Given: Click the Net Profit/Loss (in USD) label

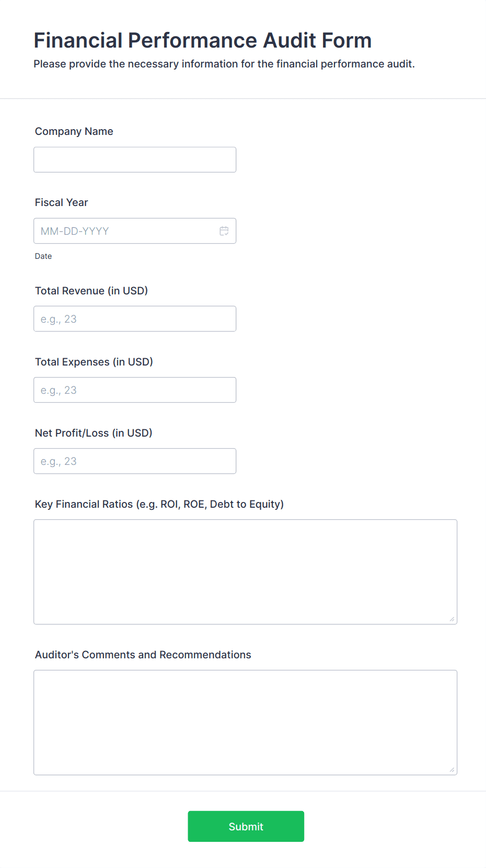Looking at the screenshot, I should coord(93,433).
